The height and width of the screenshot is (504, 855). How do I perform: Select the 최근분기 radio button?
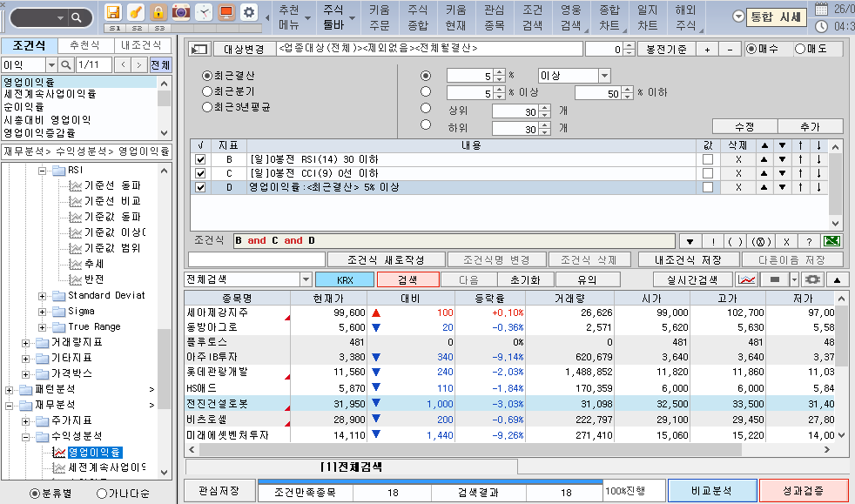tap(207, 91)
